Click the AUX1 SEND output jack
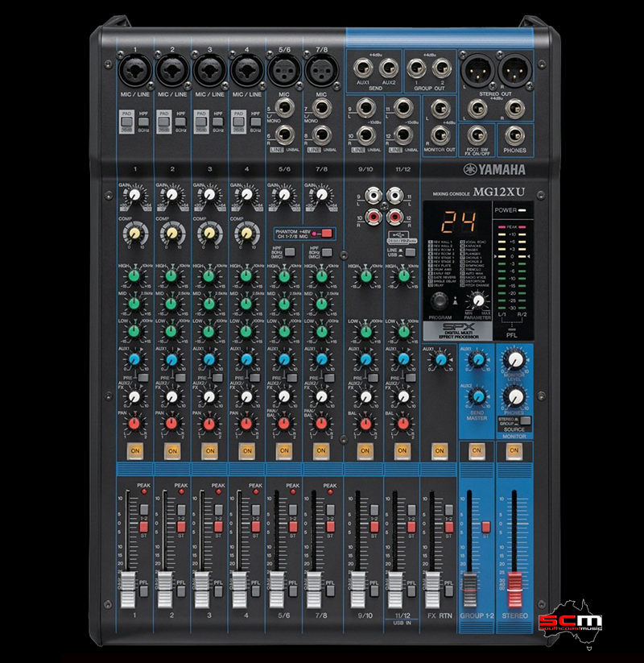The width and height of the screenshot is (644, 663). click(x=363, y=68)
